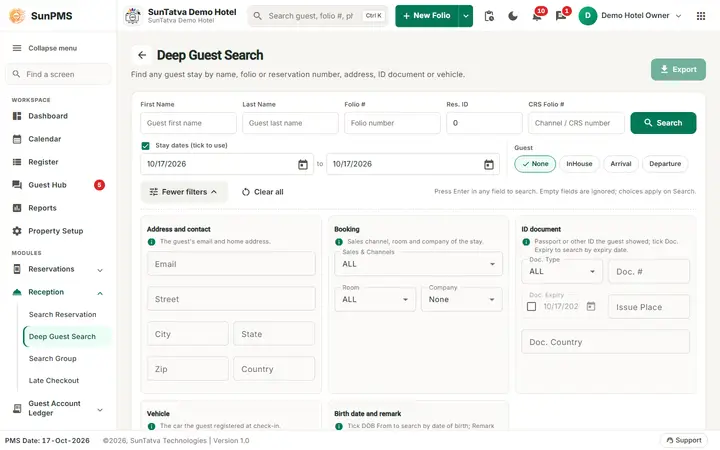This screenshot has width=720, height=450.
Task: Untick the Stay dates checkbox
Action: tap(146, 146)
